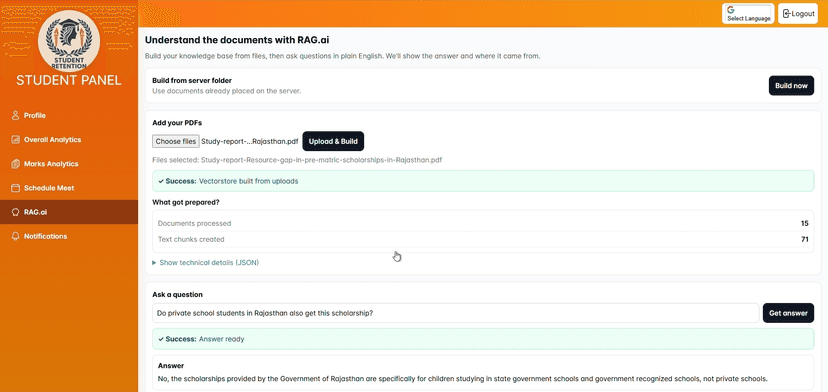This screenshot has height=392, width=828.
Task: Click the Marks Analytics icon
Action: pos(15,164)
